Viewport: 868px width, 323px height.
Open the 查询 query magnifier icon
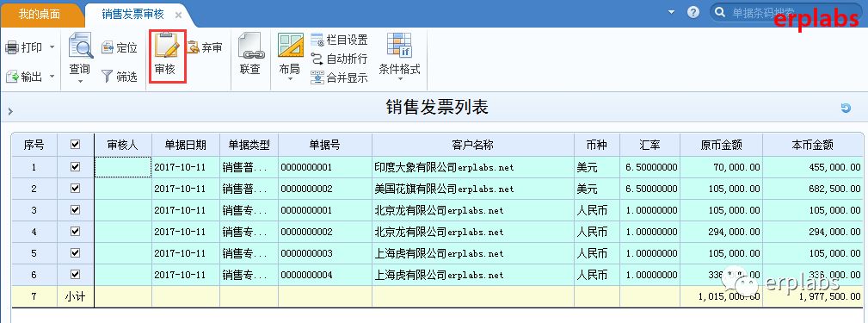click(x=80, y=46)
